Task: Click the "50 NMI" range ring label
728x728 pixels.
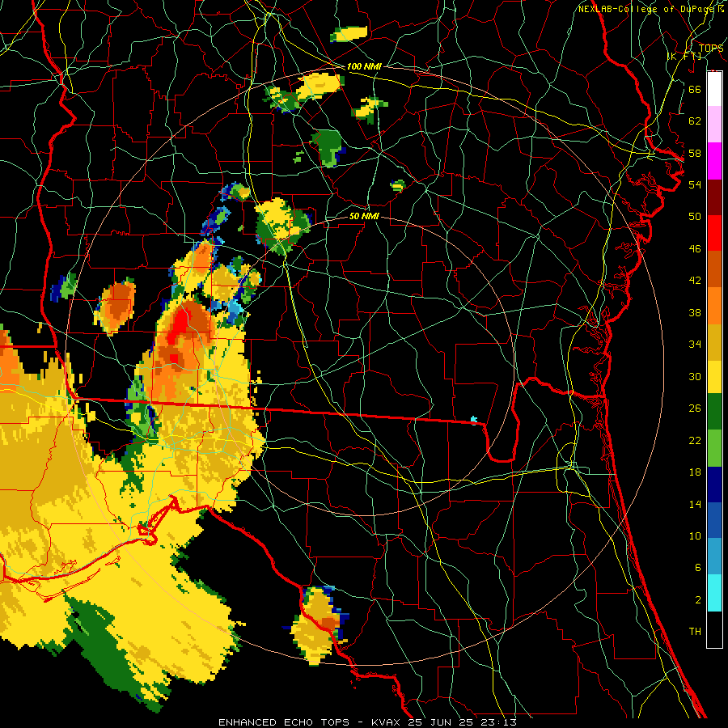Action: point(364,216)
